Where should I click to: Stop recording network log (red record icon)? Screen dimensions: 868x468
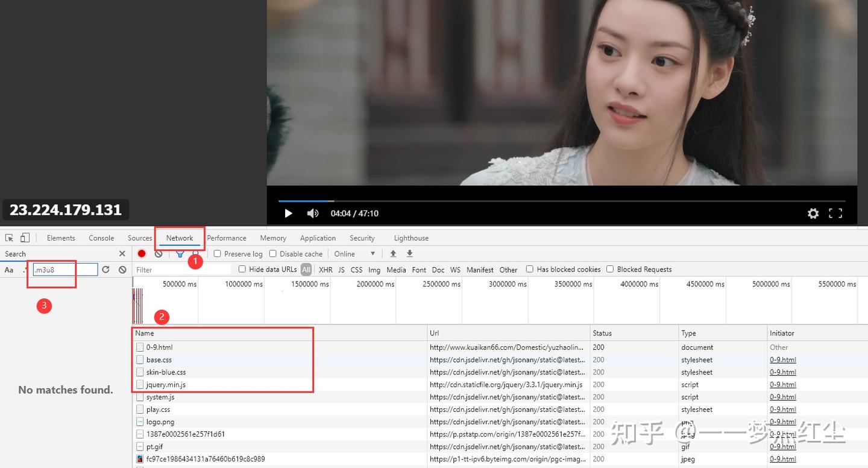click(x=142, y=254)
